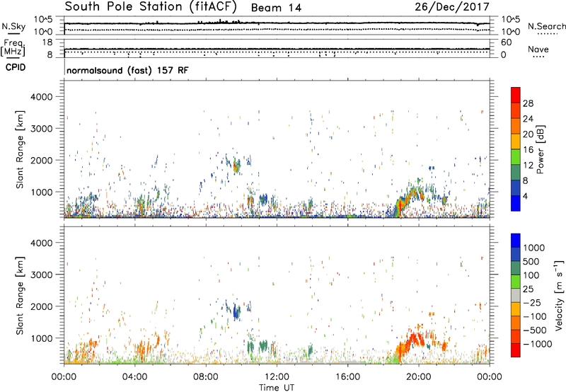
Task: Click the date '26/Dec/2017'
Action: click(x=452, y=6)
